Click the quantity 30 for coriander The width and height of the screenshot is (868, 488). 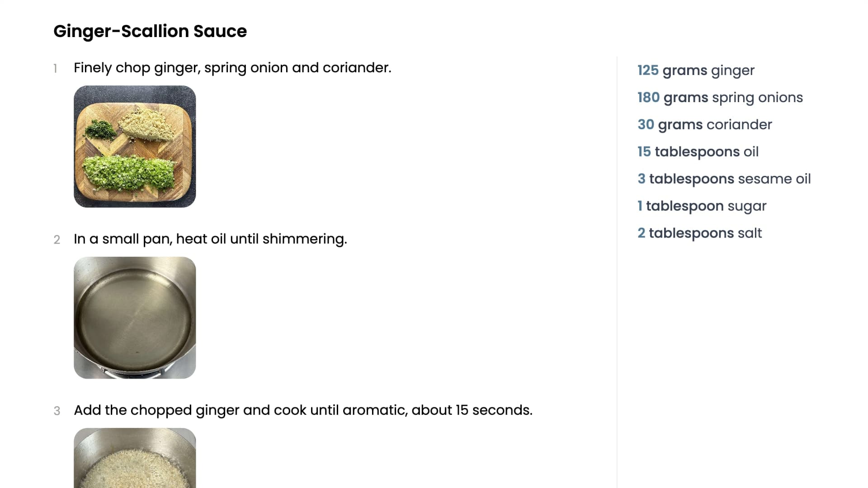(646, 125)
